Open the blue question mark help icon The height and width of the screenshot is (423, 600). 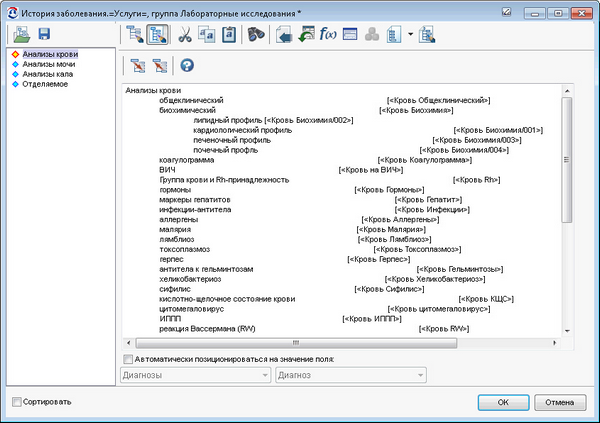pyautogui.click(x=187, y=65)
